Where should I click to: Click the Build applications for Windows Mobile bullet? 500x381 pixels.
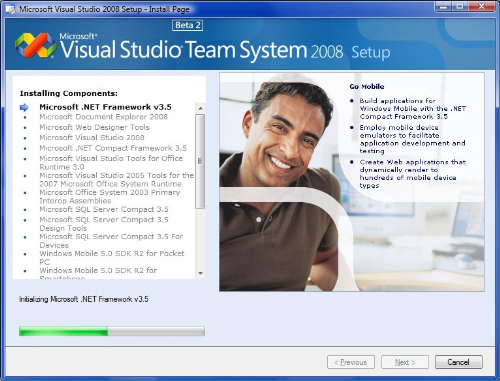(413, 109)
